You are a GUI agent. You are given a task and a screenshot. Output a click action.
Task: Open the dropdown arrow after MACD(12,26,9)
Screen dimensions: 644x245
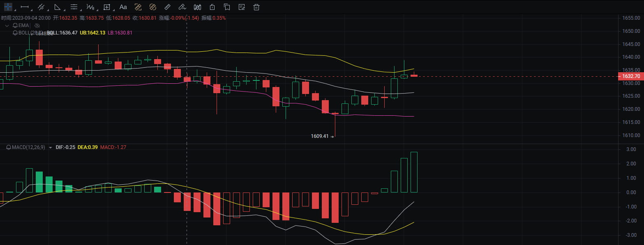[x=50, y=147]
